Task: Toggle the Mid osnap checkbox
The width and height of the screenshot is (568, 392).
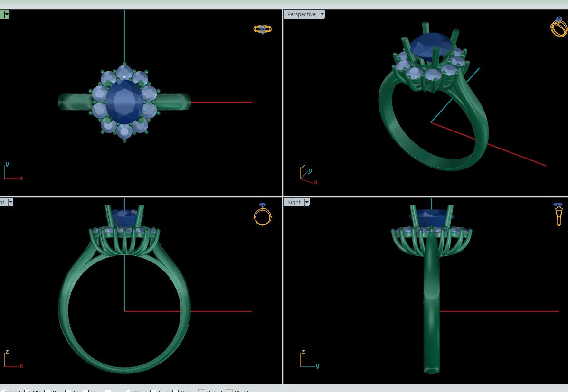Action: pyautogui.click(x=28, y=391)
